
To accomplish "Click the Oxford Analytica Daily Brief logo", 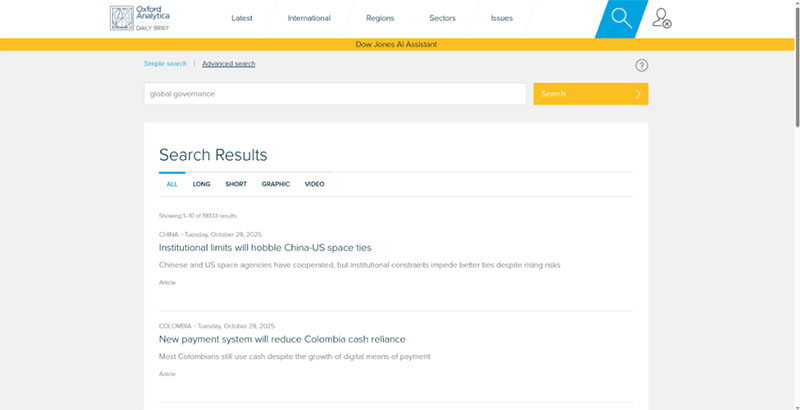I will click(x=138, y=18).
